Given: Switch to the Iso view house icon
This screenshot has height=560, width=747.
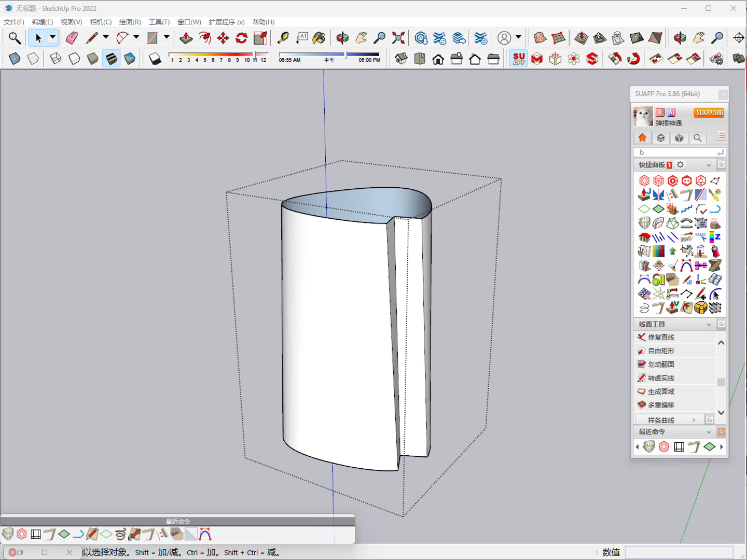Looking at the screenshot, I should [x=401, y=59].
